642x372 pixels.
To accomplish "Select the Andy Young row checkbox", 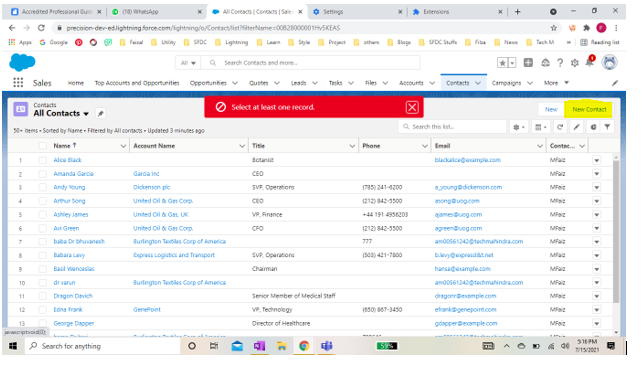I will tap(43, 187).
